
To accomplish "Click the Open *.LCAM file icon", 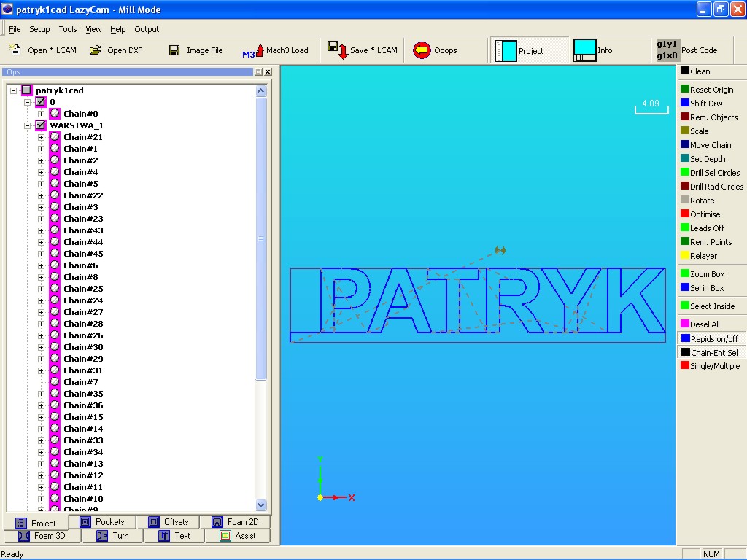I will 15,50.
